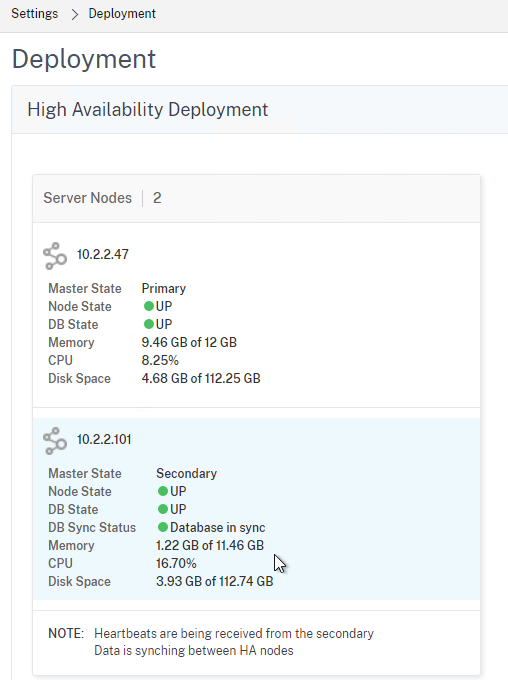Click the secondary disk space 3.93 GB value
The width and height of the screenshot is (508, 680).
[215, 581]
